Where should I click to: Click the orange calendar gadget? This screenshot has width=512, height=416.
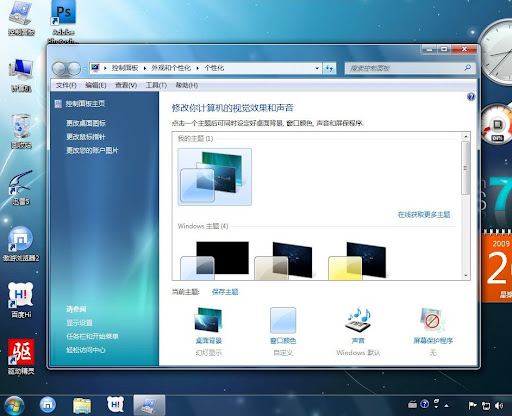[x=497, y=266]
